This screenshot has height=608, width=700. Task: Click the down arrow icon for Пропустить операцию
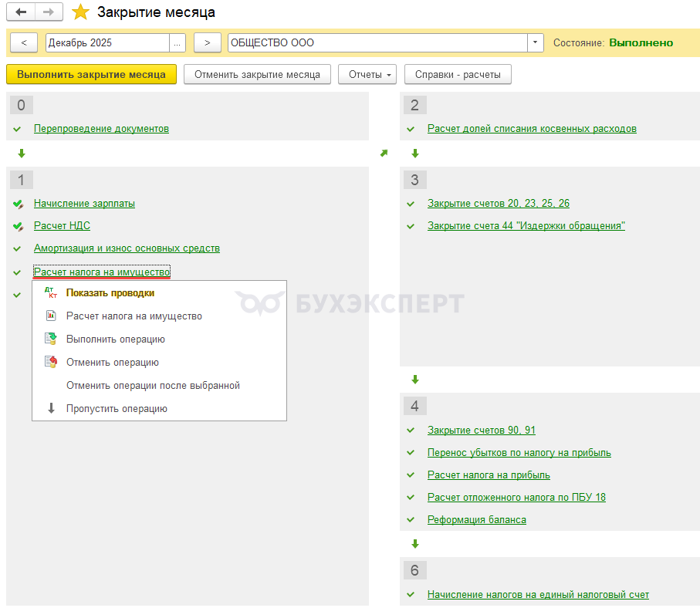coord(51,409)
